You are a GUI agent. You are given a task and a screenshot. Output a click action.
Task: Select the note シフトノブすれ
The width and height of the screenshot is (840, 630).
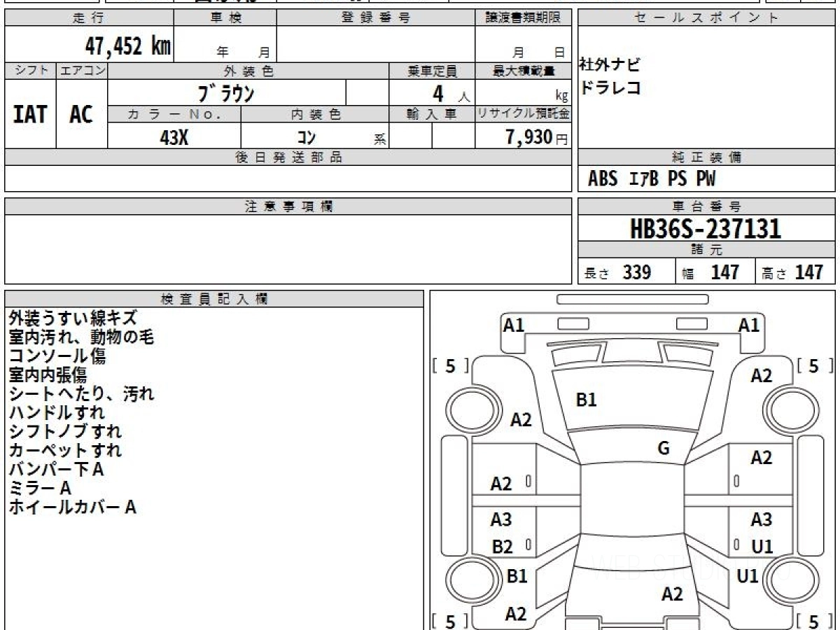(x=65, y=432)
